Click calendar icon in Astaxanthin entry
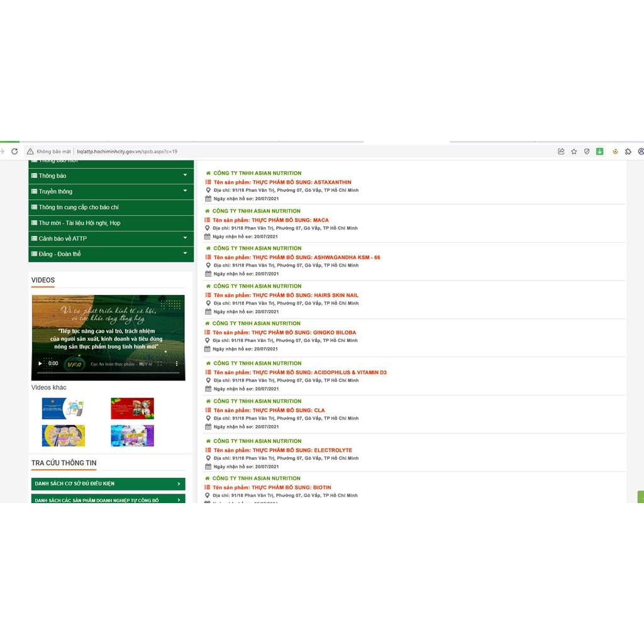Screen dimensions: 644x644 [208, 199]
